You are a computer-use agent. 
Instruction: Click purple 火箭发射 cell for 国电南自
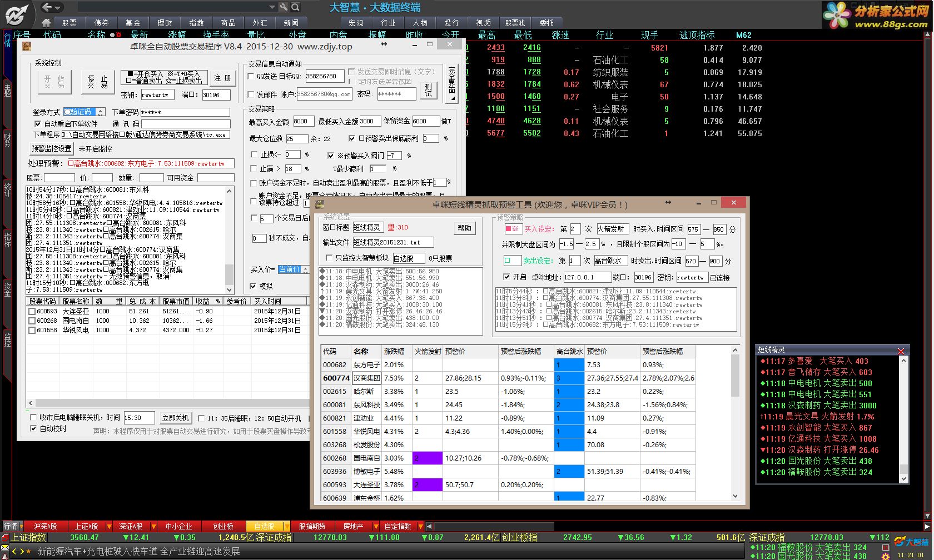click(427, 458)
